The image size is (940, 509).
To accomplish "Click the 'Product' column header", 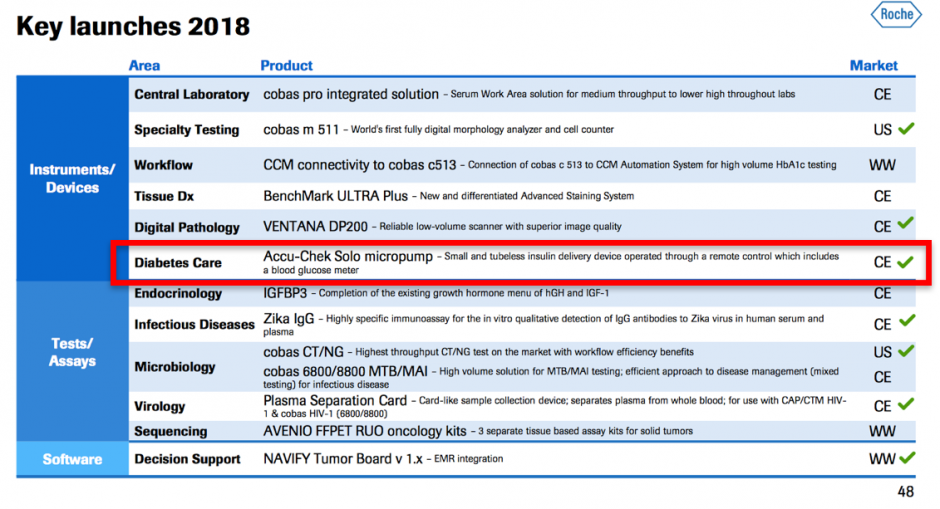I will (x=287, y=65).
